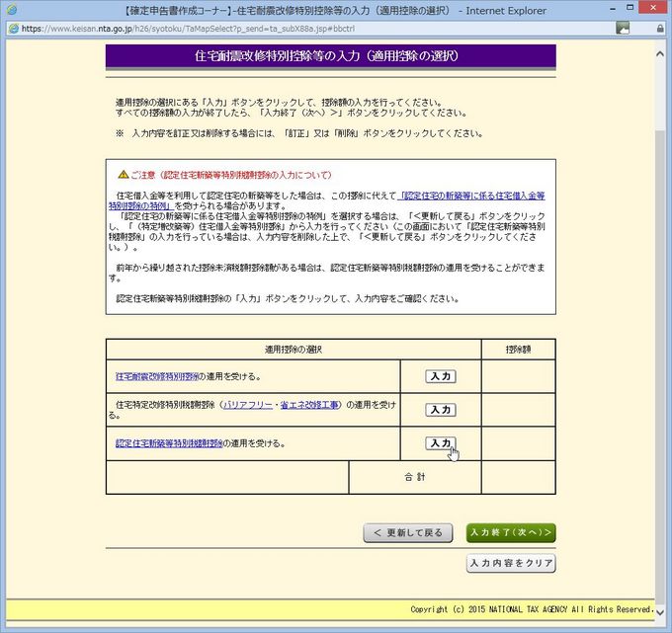Click the Internet Explorer title bar icon
The height and width of the screenshot is (633, 672).
[x=12, y=10]
